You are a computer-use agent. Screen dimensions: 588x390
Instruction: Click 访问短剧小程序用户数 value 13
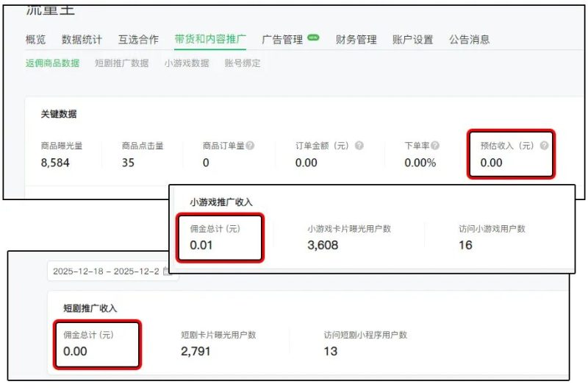pyautogui.click(x=331, y=351)
